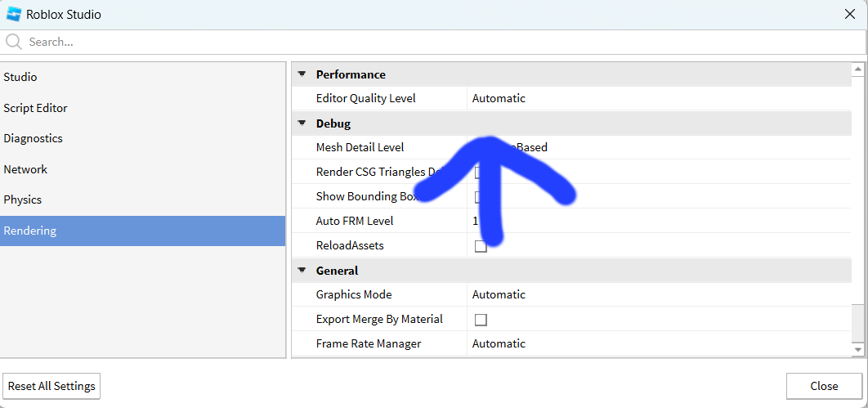This screenshot has width=868, height=408.
Task: Click the Roblox Studio logo icon
Action: pyautogui.click(x=14, y=14)
